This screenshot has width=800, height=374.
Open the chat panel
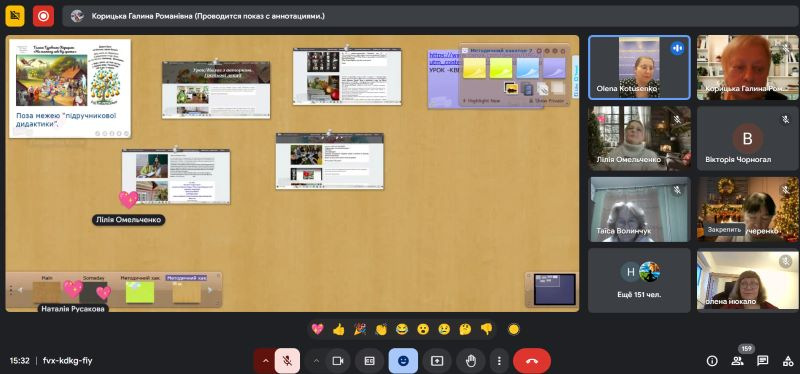[x=763, y=361]
